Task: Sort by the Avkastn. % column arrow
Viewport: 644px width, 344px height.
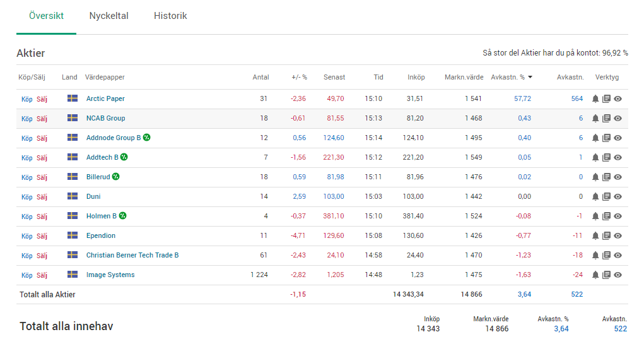Action: pos(530,78)
